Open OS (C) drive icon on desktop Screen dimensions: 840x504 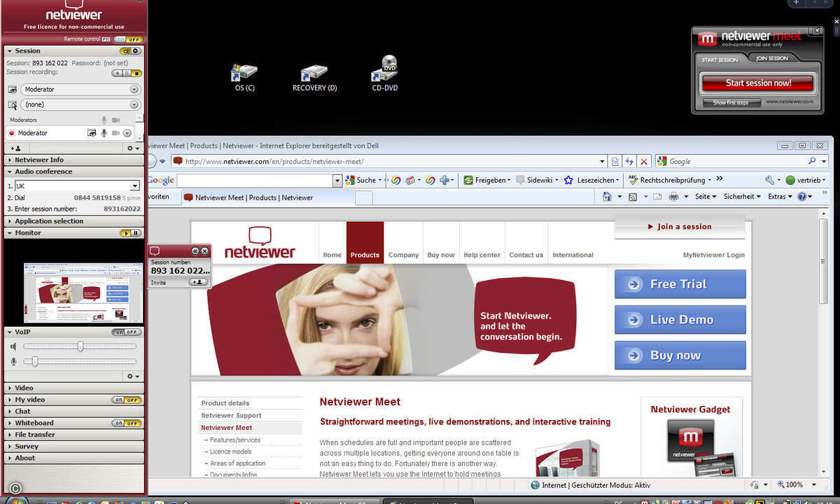(x=244, y=76)
